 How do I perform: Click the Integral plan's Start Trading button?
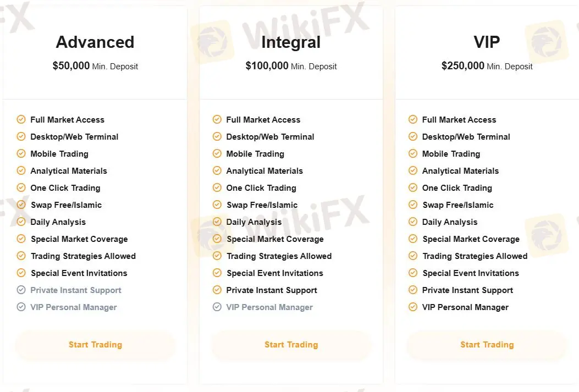291,345
